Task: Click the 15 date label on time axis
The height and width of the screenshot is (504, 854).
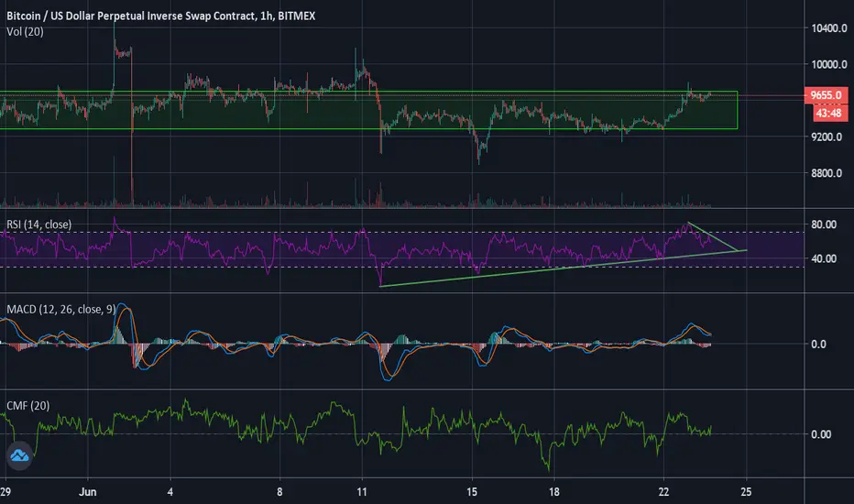Action: point(472,492)
